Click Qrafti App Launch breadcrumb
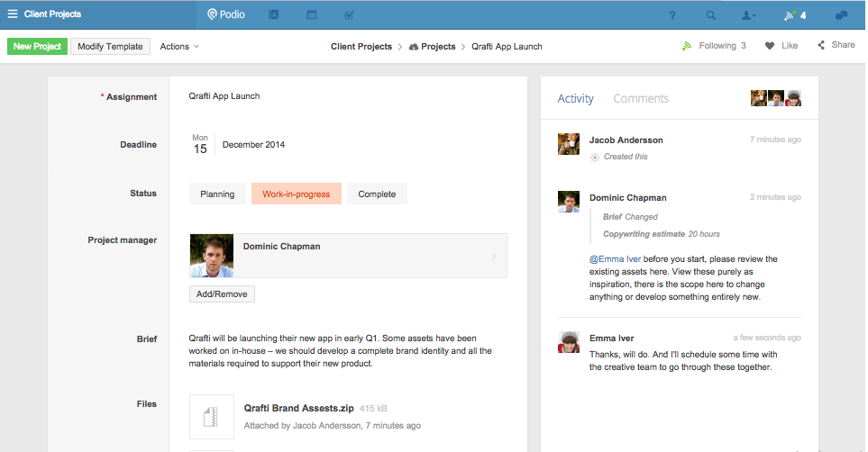This screenshot has width=868, height=452. click(507, 47)
